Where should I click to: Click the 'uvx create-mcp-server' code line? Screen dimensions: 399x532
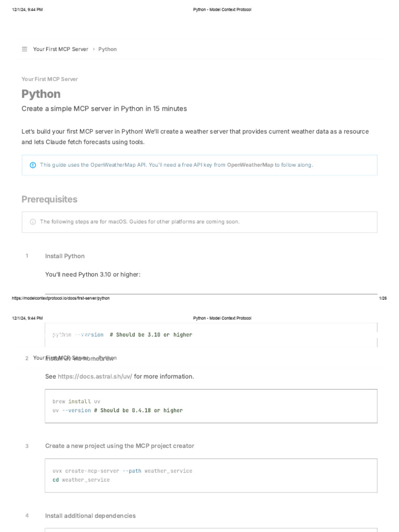pyautogui.click(x=122, y=471)
